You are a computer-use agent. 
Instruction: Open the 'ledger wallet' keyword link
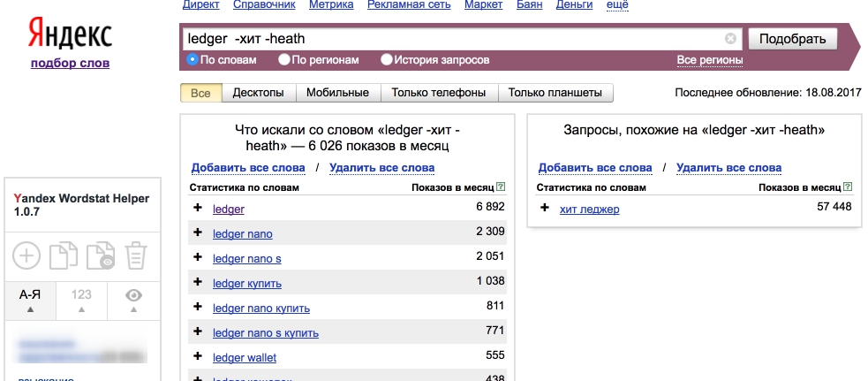(245, 358)
